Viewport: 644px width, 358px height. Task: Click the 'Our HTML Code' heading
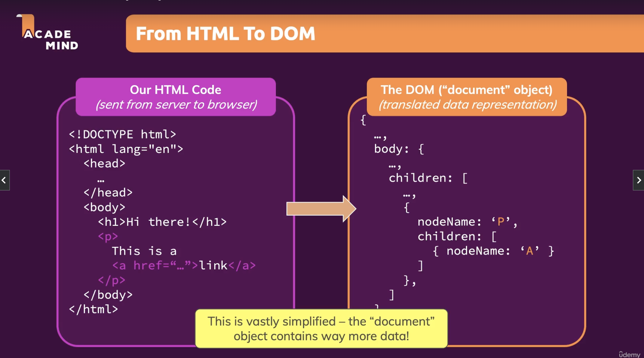coord(175,90)
